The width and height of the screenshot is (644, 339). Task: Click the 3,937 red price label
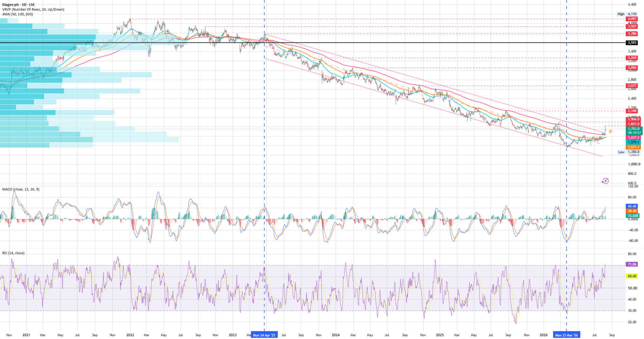(632, 26)
